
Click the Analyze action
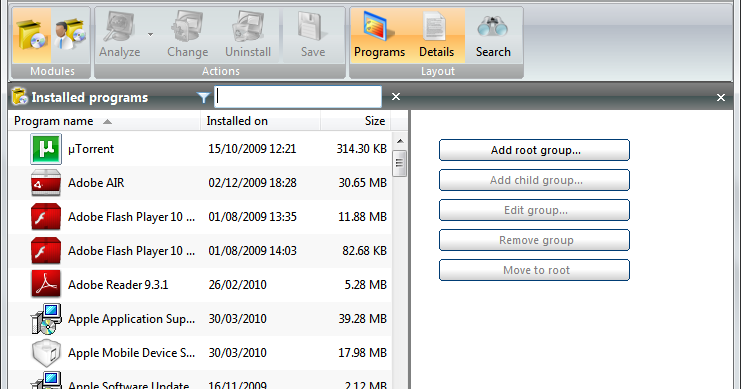tap(120, 36)
